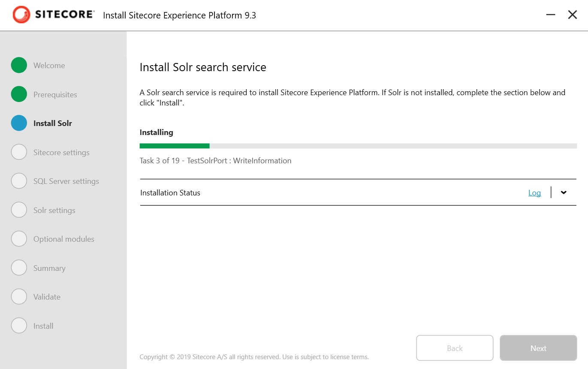Click the disabled Next button
588x369 pixels.
(x=538, y=348)
